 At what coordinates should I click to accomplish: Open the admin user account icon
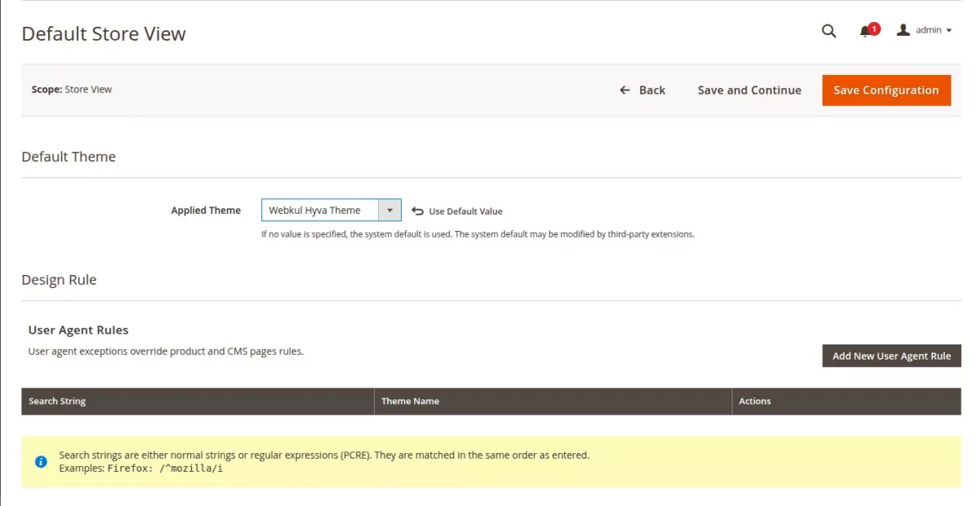coord(902,29)
